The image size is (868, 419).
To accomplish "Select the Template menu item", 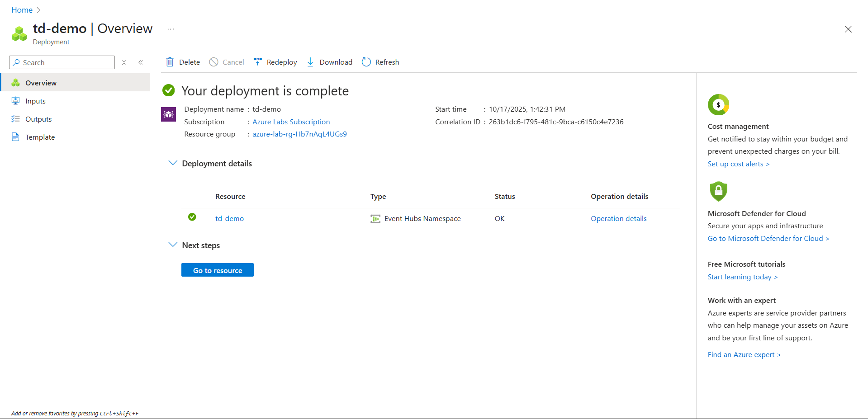I will pos(40,137).
